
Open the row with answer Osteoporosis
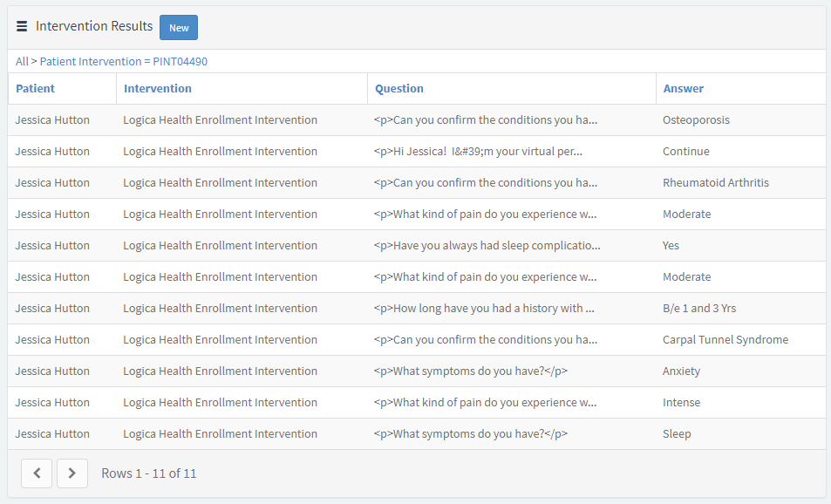tap(417, 119)
